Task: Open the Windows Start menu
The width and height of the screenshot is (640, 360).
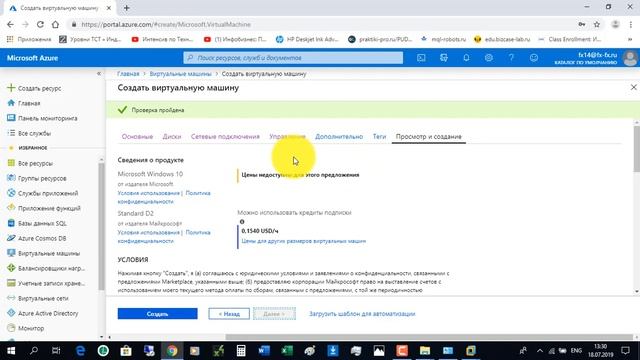Action: pyautogui.click(x=11, y=351)
